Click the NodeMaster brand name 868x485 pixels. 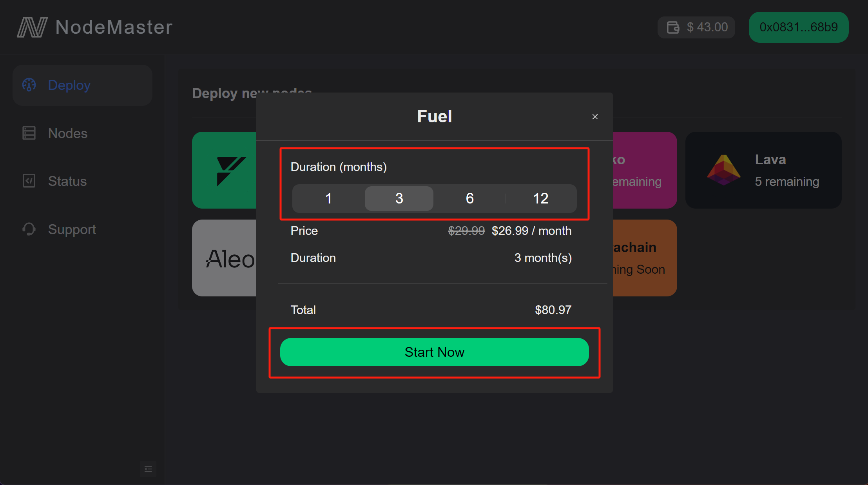point(114,27)
